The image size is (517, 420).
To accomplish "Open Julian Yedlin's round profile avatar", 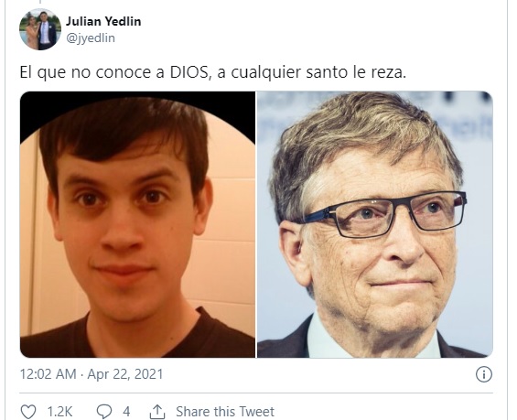I will tap(40, 29).
